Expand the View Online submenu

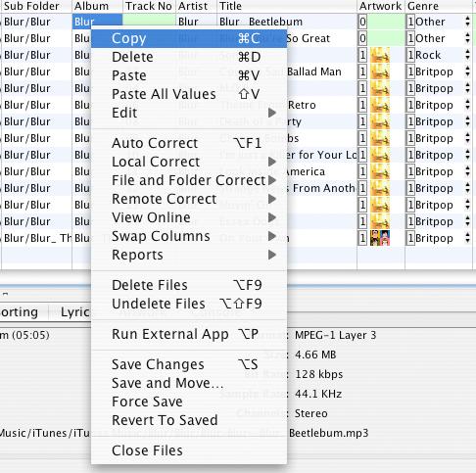pyautogui.click(x=189, y=217)
